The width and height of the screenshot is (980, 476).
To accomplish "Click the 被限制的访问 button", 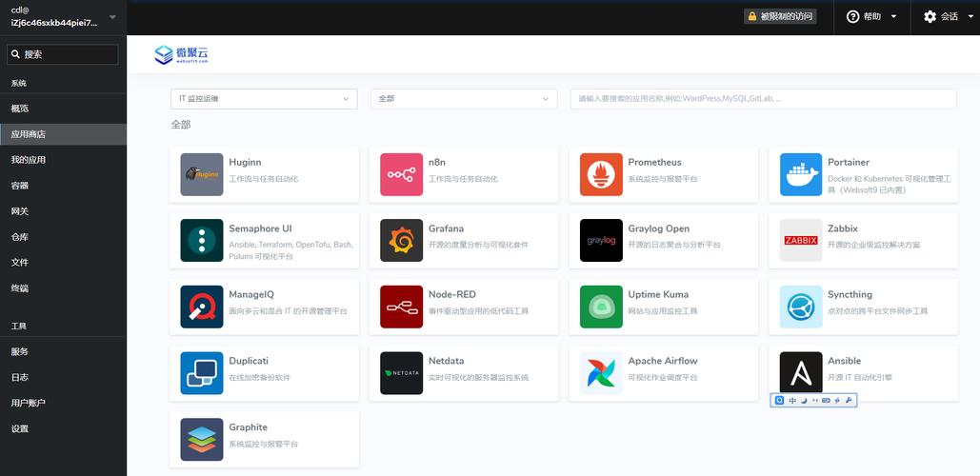I will click(x=780, y=17).
